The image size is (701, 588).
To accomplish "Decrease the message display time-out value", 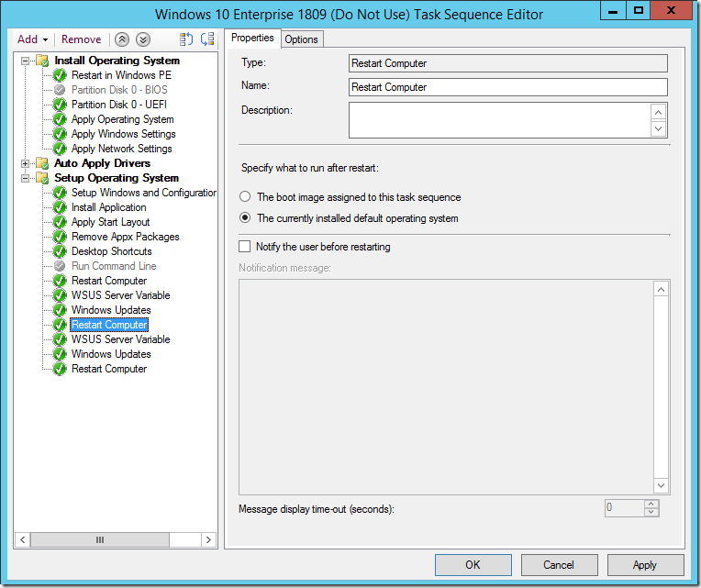I will point(651,512).
